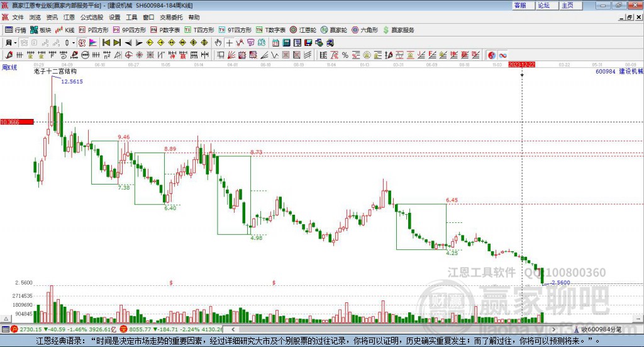644x347 pixels.
Task: Open the 六角形 hexagon tool
Action: click(365, 30)
